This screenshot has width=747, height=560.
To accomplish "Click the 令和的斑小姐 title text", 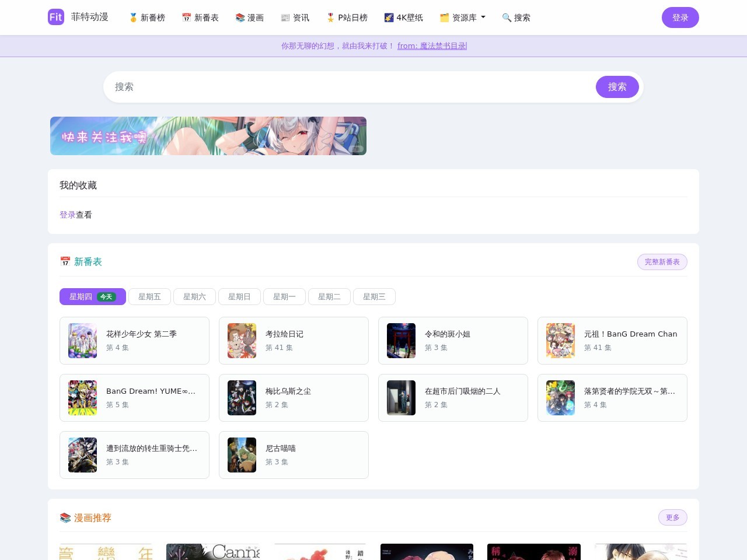I will click(448, 334).
